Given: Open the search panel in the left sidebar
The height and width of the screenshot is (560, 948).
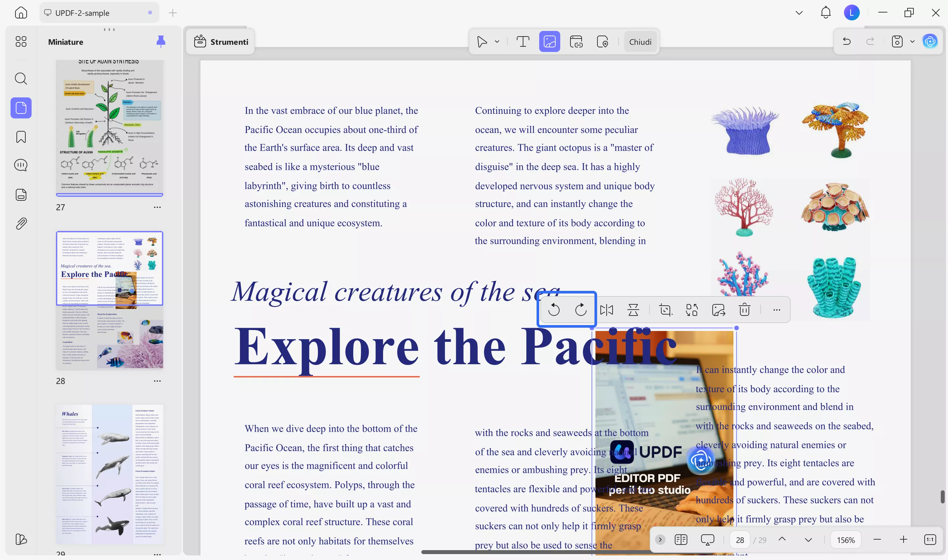Looking at the screenshot, I should (21, 79).
